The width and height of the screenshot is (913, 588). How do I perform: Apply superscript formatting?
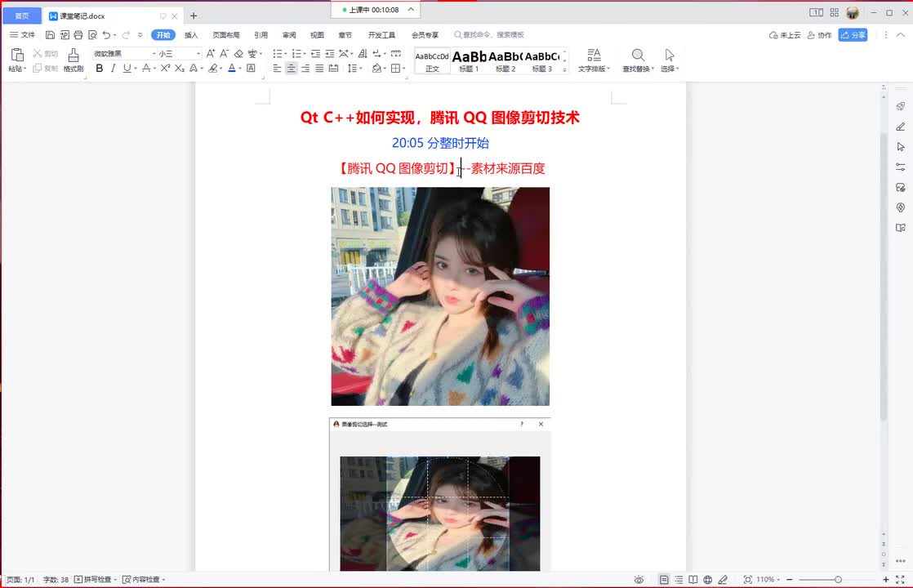tap(165, 68)
